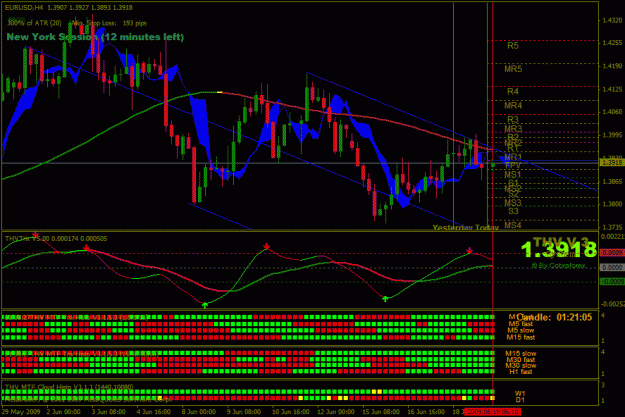Click the R4 pivot level label
625x417 pixels.
[513, 91]
